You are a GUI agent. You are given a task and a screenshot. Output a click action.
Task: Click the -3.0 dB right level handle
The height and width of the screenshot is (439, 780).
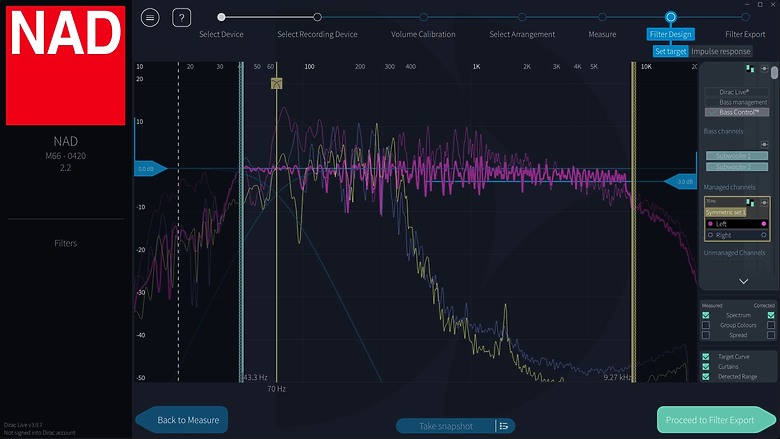[681, 181]
